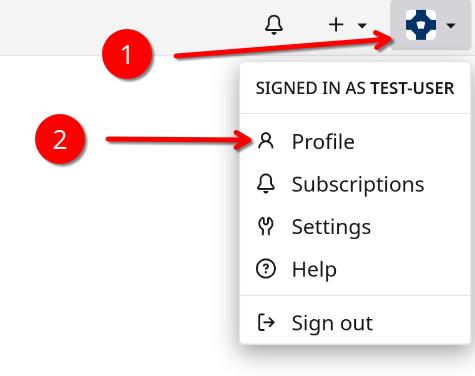Click the red circle labeled 1
Screen dimensions: 475x376
[x=127, y=54]
